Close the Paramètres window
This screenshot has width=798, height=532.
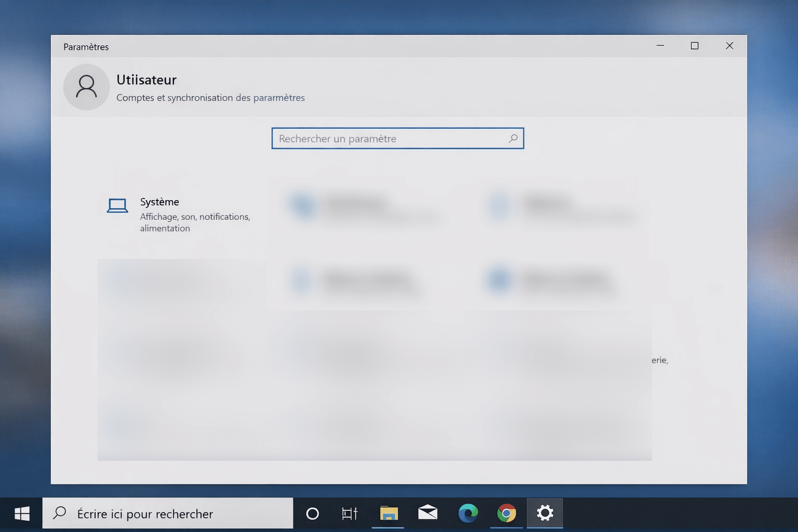pos(729,46)
